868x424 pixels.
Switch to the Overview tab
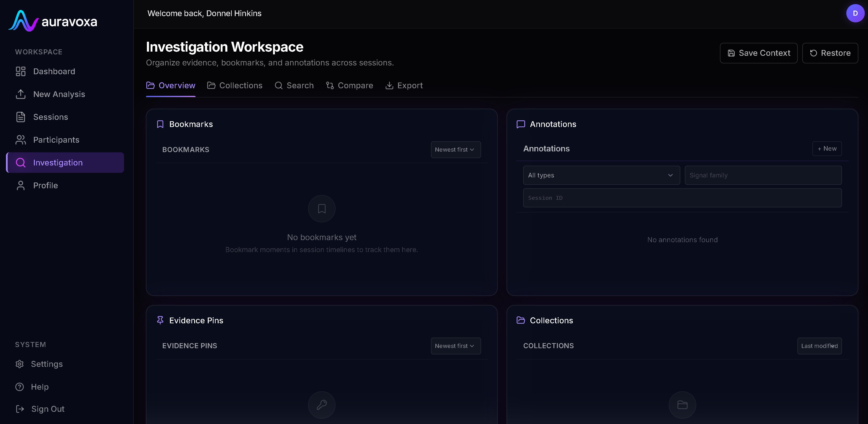pos(170,85)
